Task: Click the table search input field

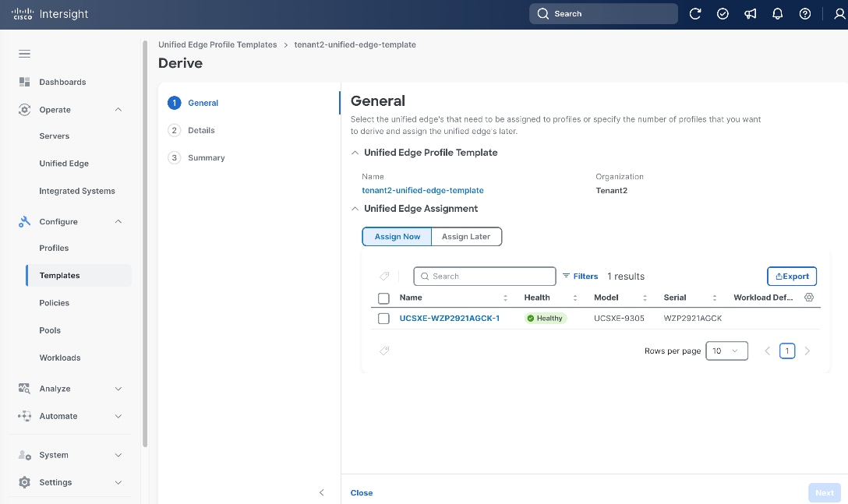Action: 485,277
